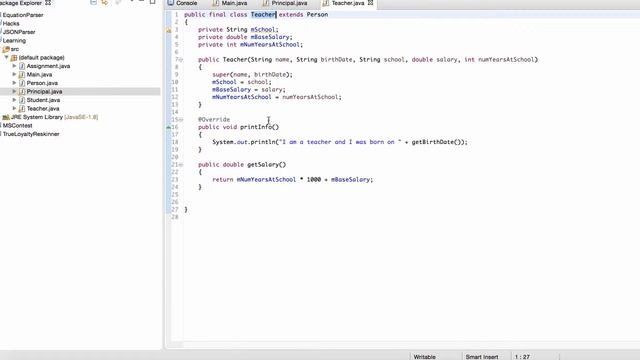Select Assignment.java in Package Explorer
The width and height of the screenshot is (640, 360).
tap(48, 66)
